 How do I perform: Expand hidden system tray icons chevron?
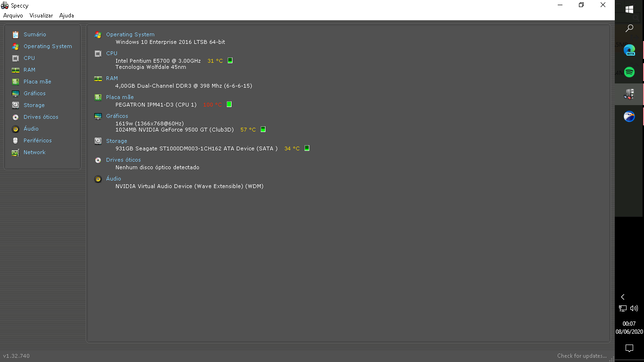(623, 297)
